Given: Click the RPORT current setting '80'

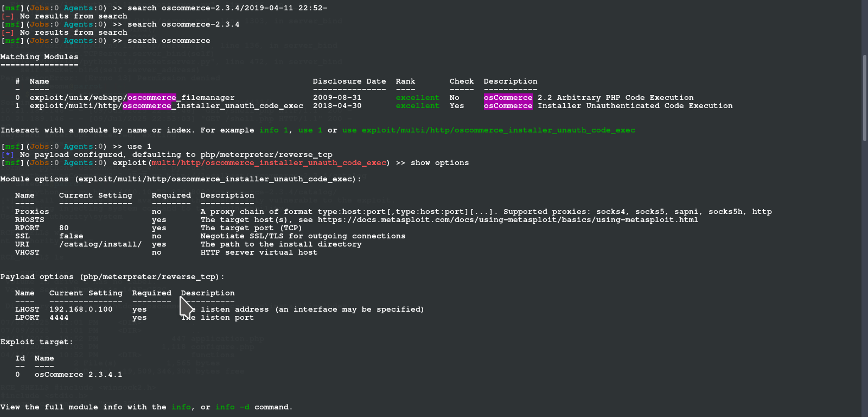Looking at the screenshot, I should 64,228.
